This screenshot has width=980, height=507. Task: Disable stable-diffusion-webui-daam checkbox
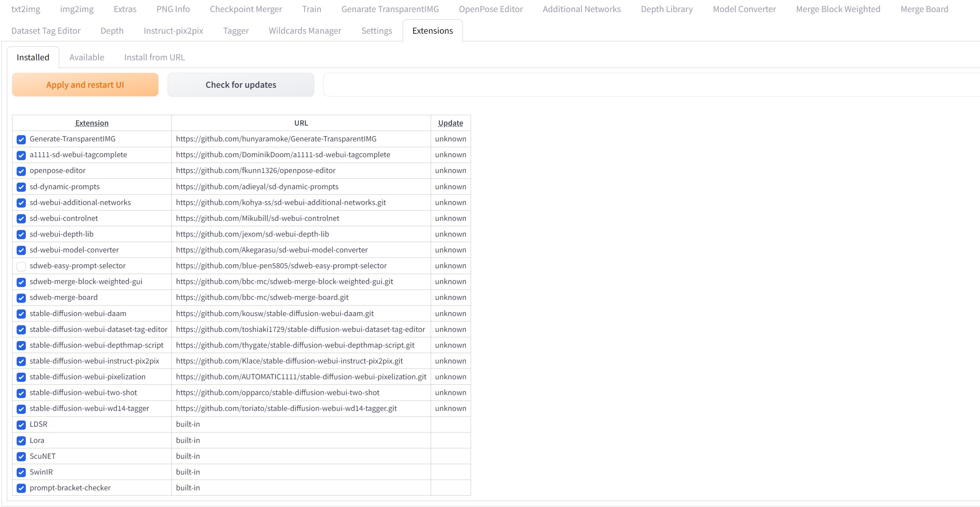(x=21, y=314)
